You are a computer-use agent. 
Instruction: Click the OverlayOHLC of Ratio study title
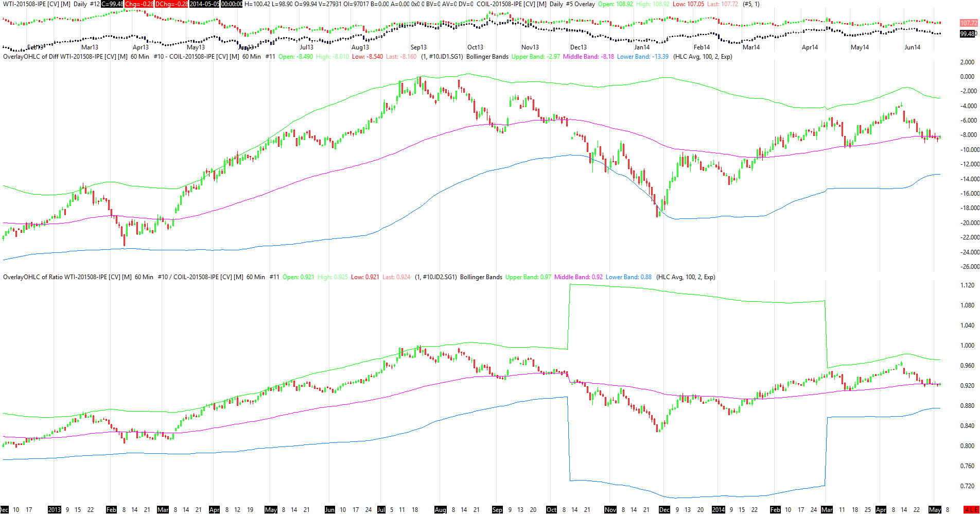(x=141, y=277)
